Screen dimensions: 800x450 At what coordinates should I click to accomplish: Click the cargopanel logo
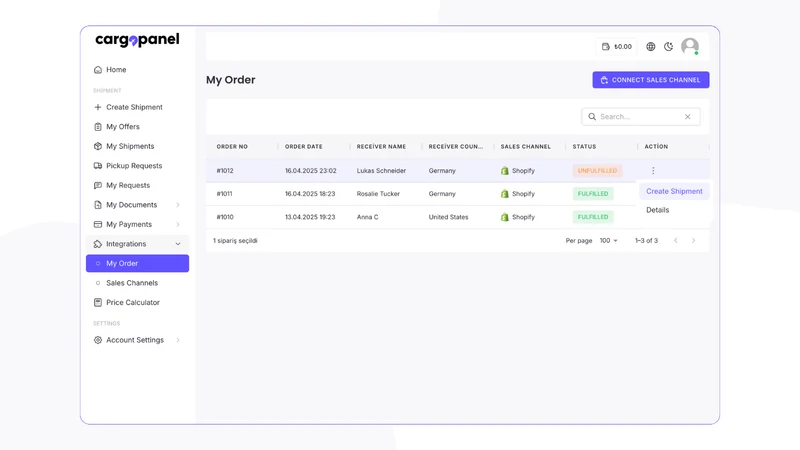tap(137, 40)
